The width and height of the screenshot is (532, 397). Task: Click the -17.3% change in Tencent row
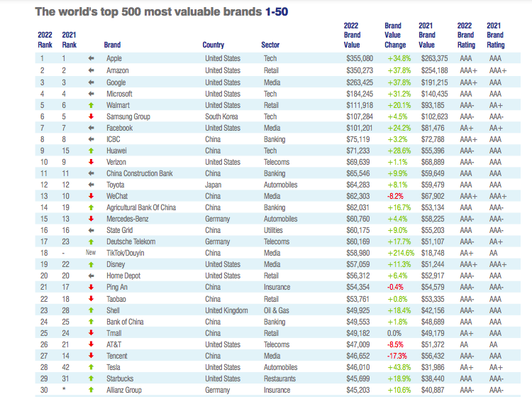click(x=397, y=356)
